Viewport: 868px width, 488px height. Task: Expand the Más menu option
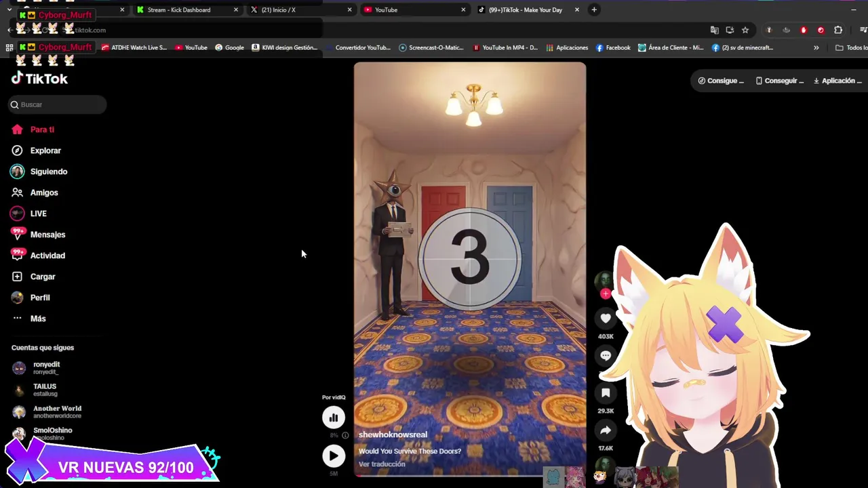click(x=29, y=319)
